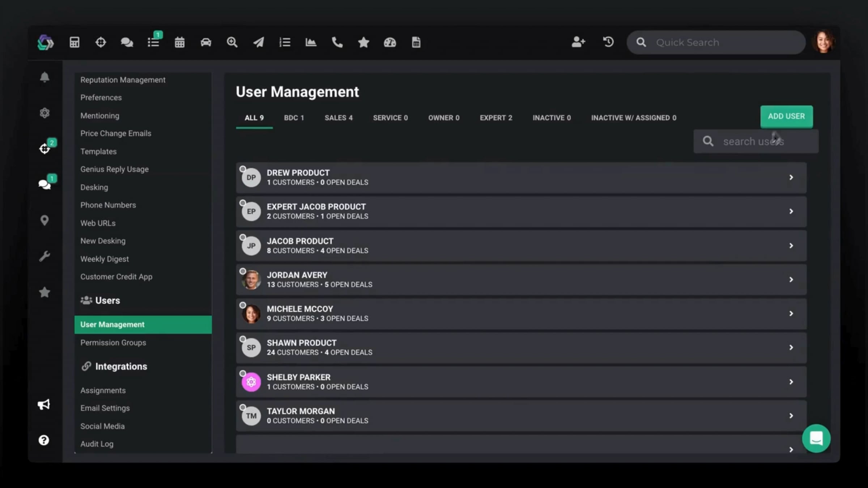
Task: Open the calendar icon in top toolbar
Action: [180, 42]
